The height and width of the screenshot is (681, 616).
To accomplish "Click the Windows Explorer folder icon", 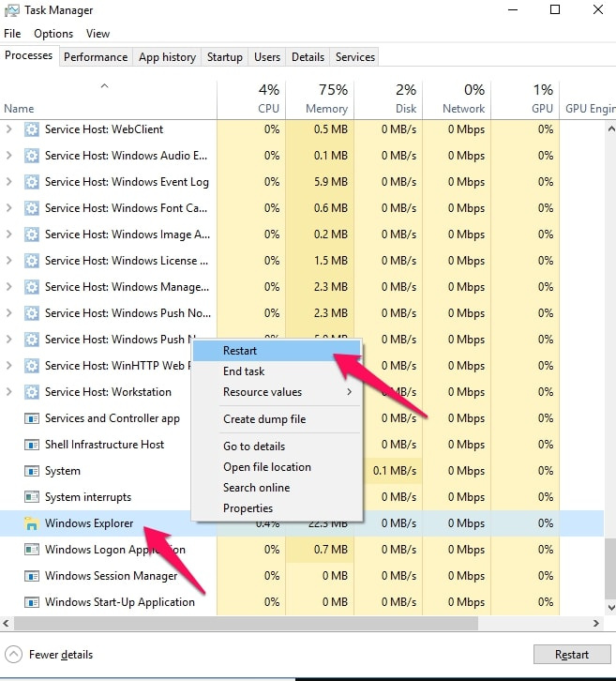I will point(32,523).
